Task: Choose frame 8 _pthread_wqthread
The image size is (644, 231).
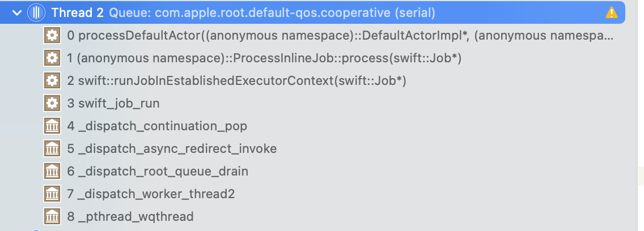Action: coord(130,216)
